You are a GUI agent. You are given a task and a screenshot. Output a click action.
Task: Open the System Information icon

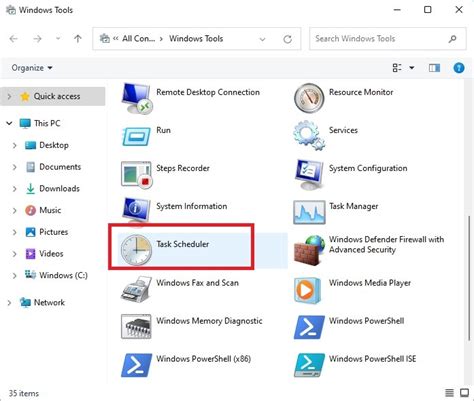pos(136,210)
